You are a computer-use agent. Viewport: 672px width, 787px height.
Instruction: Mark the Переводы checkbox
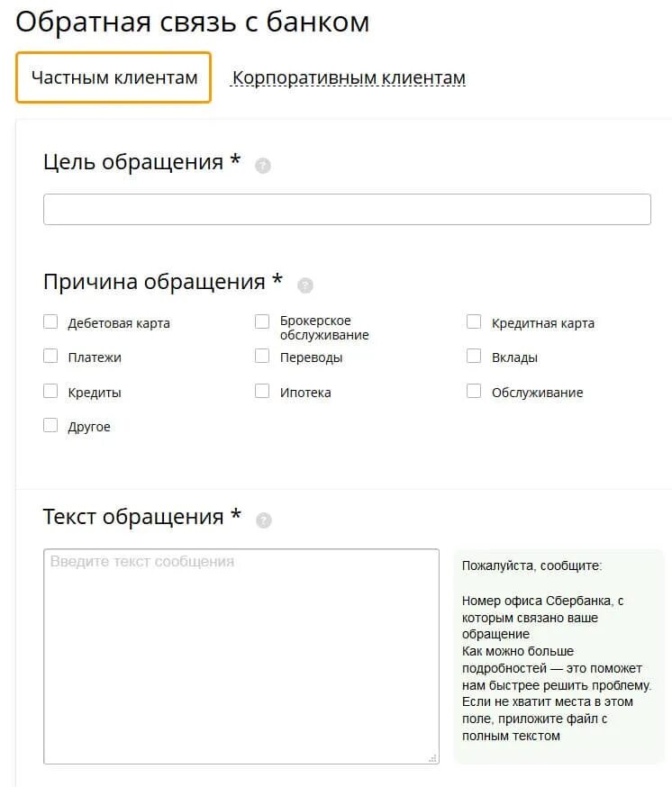(x=262, y=356)
